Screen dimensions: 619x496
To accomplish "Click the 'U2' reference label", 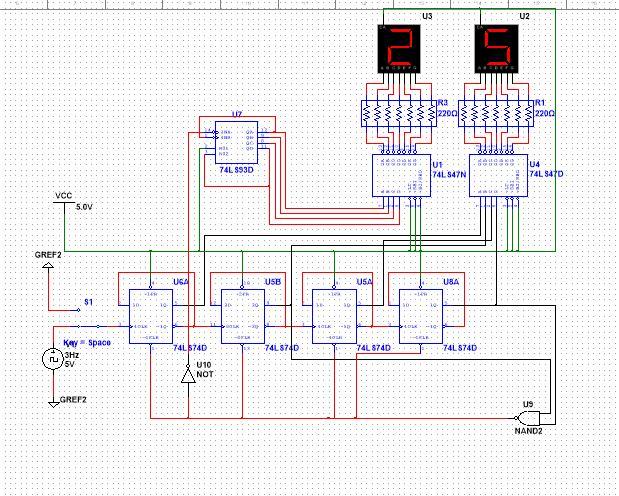I will (x=524, y=16).
